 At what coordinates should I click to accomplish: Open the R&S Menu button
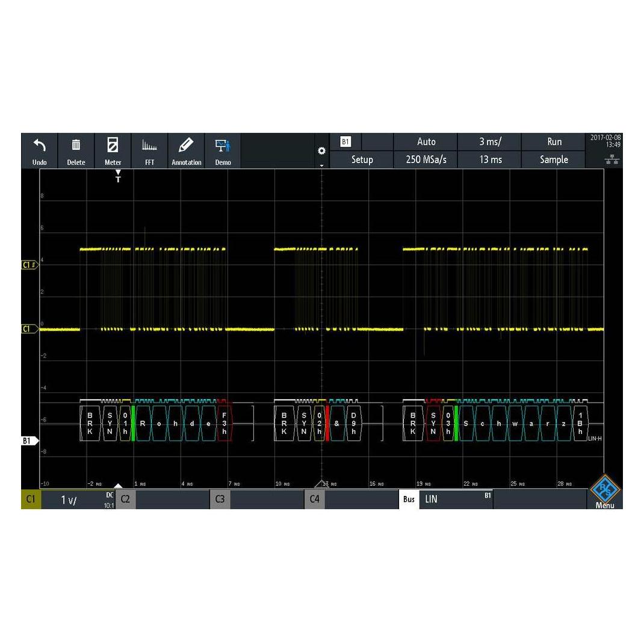tap(605, 492)
